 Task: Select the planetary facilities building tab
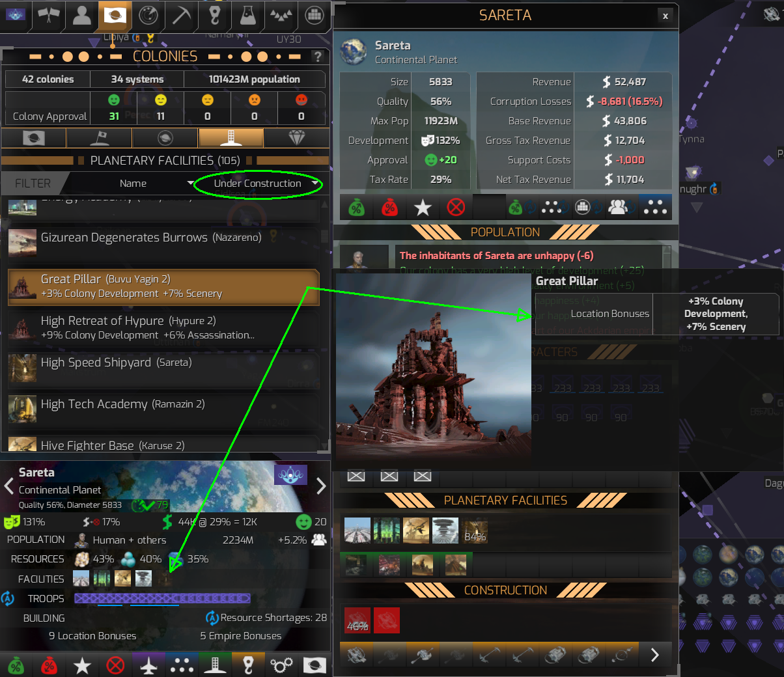[231, 138]
